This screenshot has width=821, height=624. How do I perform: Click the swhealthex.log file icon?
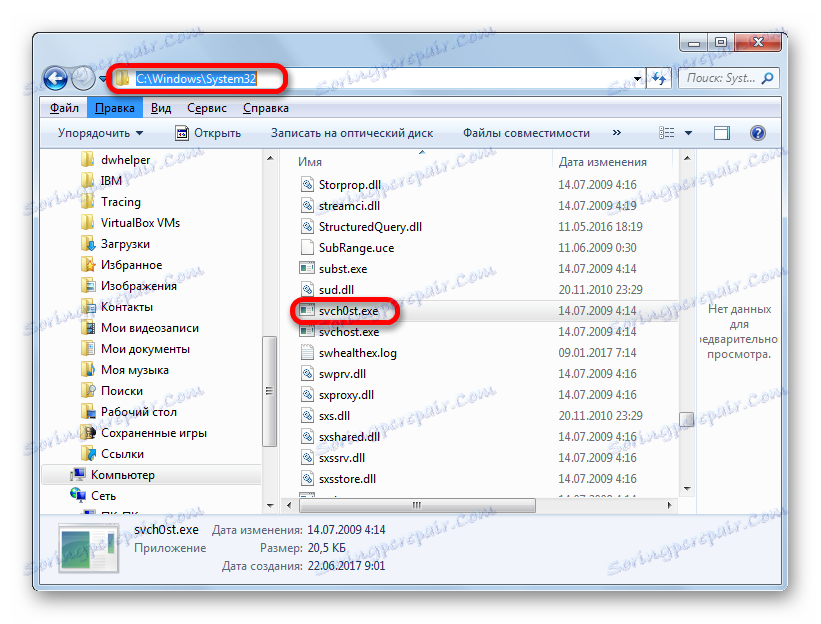[307, 352]
